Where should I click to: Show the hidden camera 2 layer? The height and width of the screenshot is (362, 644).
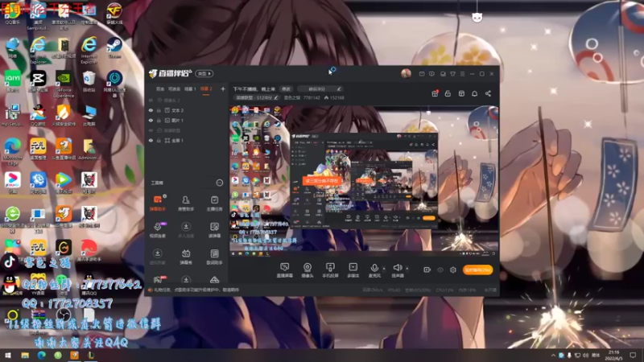pos(151,100)
